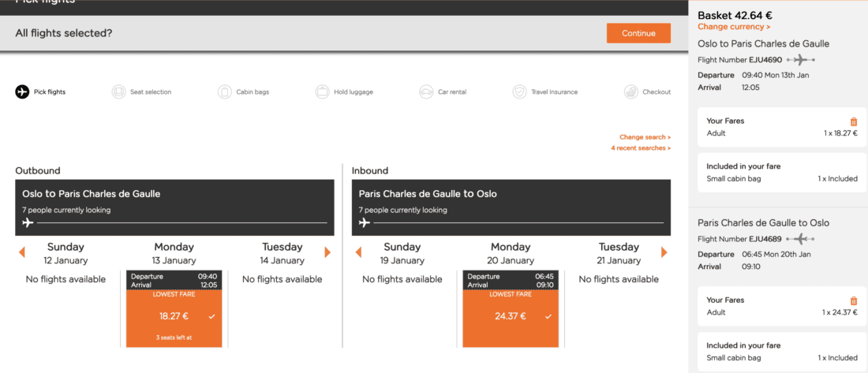The height and width of the screenshot is (373, 868).
Task: Remove outbound 18.27 € fare via trash icon
Action: tap(853, 121)
